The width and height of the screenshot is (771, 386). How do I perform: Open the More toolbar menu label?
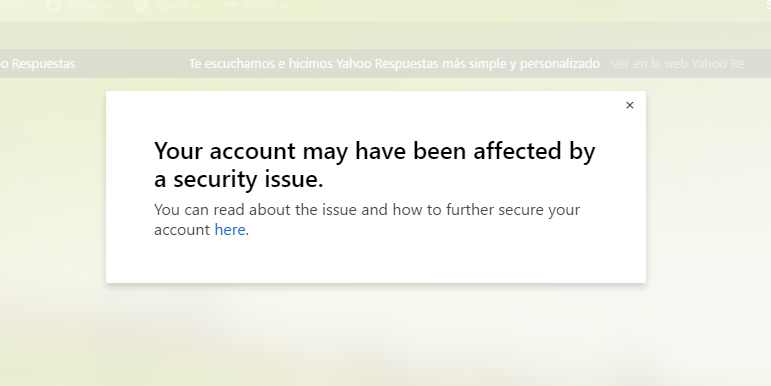point(260,5)
